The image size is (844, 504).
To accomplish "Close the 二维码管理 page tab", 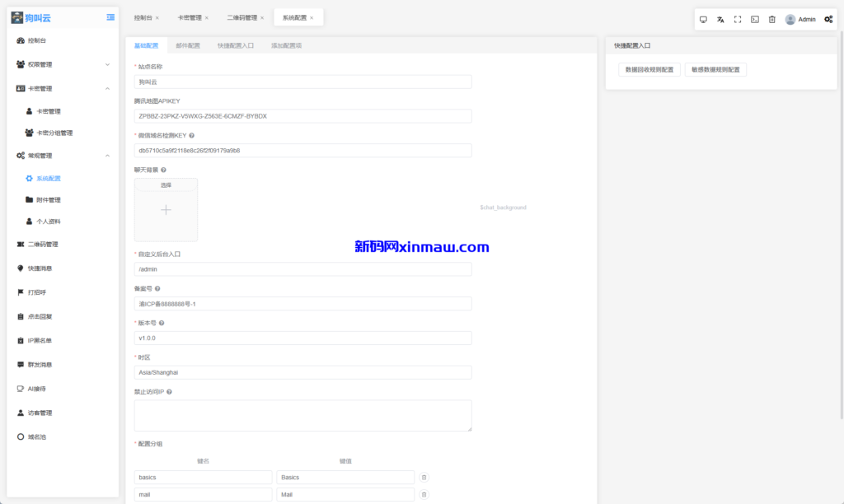I will (262, 17).
